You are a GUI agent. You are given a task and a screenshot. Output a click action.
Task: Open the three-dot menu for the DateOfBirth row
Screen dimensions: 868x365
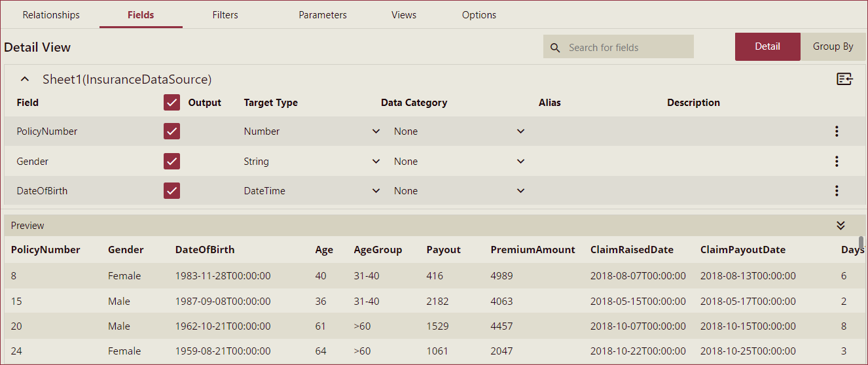[837, 191]
